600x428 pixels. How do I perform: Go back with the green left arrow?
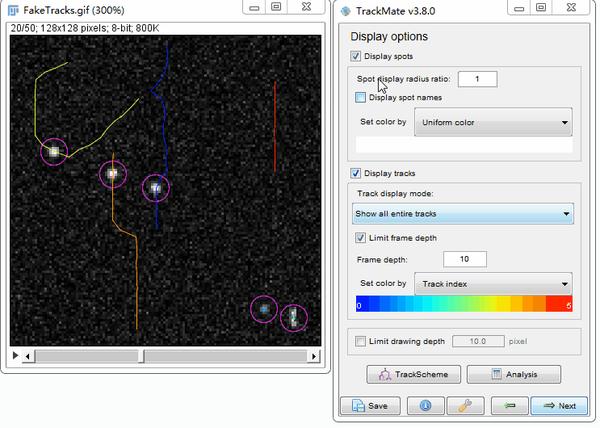coord(510,406)
